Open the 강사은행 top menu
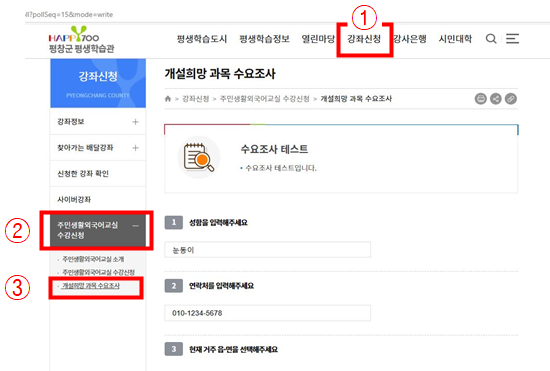This screenshot has width=550, height=371. (410, 39)
